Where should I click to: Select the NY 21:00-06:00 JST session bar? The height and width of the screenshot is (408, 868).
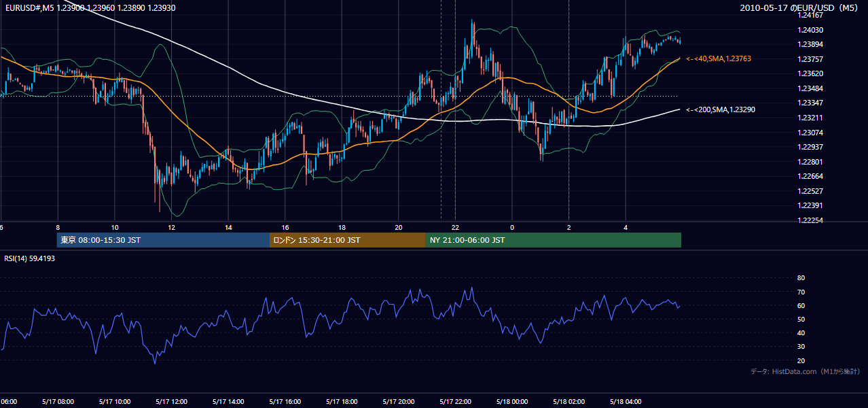554,240
